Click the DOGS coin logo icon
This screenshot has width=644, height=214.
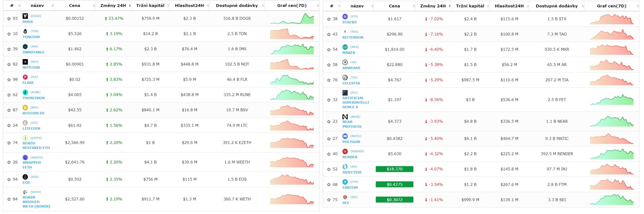coord(25,16)
